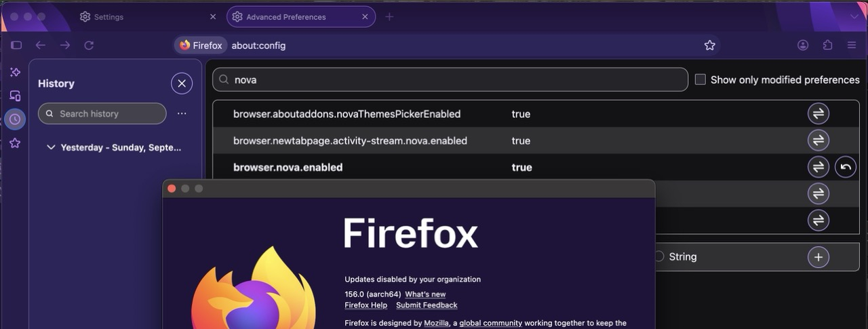Reset browser.nova.enabled with the undo arrow

coord(846,167)
